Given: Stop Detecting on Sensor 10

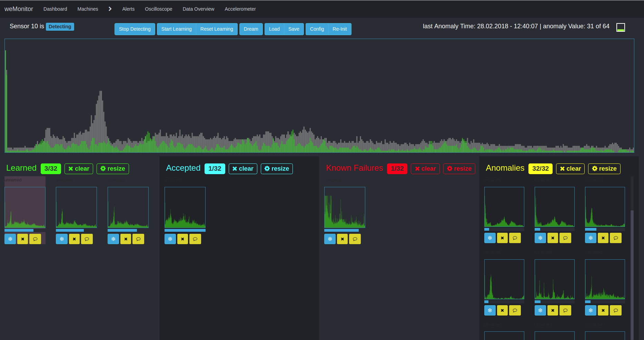Looking at the screenshot, I should 135,29.
